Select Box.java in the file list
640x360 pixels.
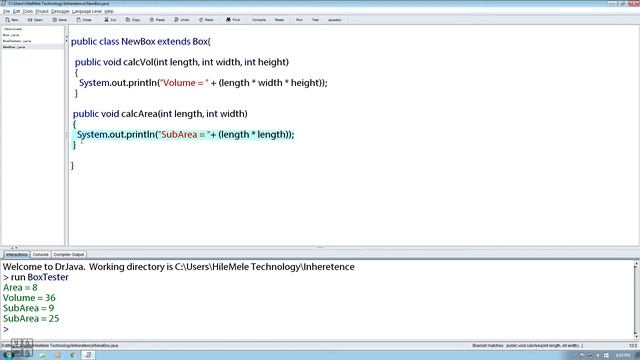tap(11, 35)
